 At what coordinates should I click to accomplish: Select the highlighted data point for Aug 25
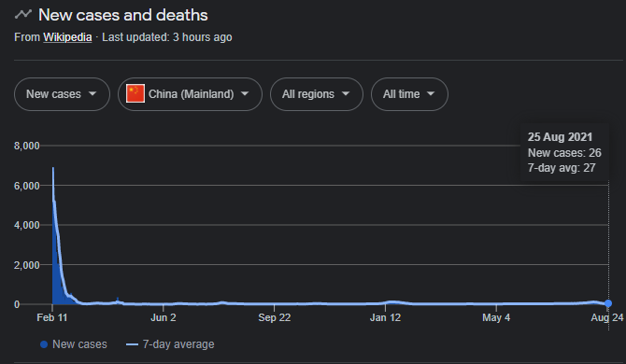pyautogui.click(x=608, y=303)
